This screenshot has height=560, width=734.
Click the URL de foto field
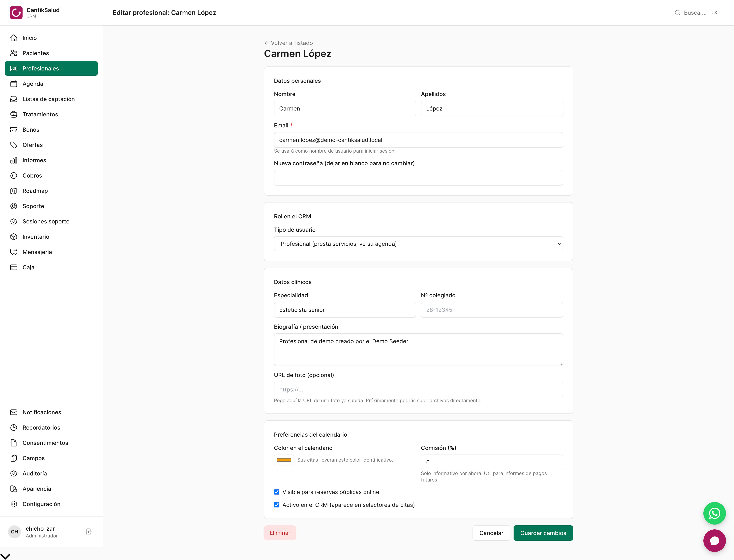pyautogui.click(x=418, y=389)
